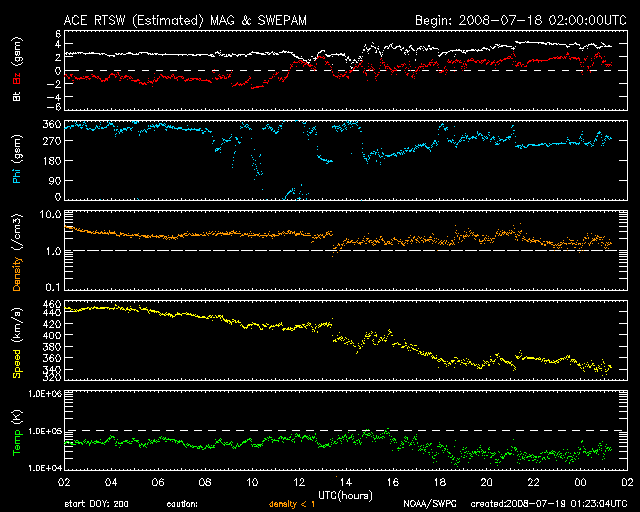Select the created:2008-07-19 01:23:04UTC text
This screenshot has width=640, height=512.
click(549, 504)
